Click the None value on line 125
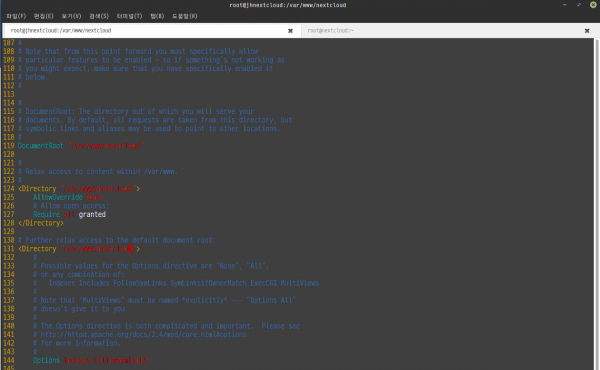Image resolution: width=600 pixels, height=370 pixels. point(94,197)
